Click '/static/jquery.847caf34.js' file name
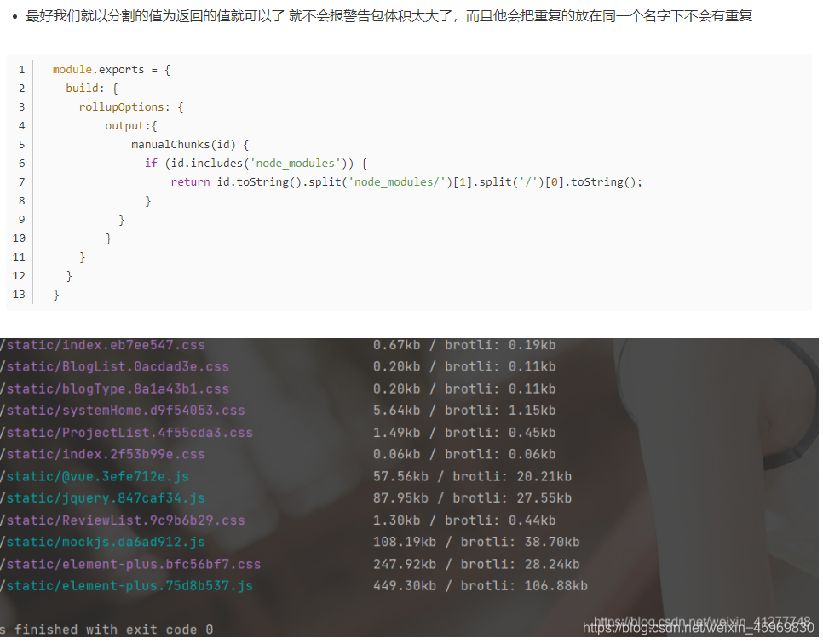Image resolution: width=823 pixels, height=644 pixels. (103, 498)
